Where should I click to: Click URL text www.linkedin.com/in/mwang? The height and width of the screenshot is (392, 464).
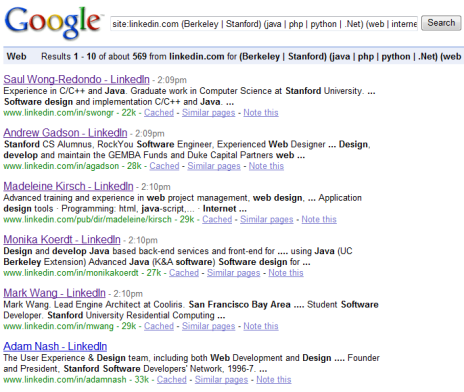(x=59, y=326)
